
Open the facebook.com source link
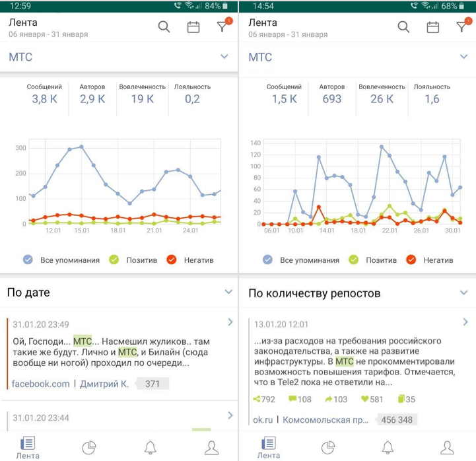tap(41, 384)
